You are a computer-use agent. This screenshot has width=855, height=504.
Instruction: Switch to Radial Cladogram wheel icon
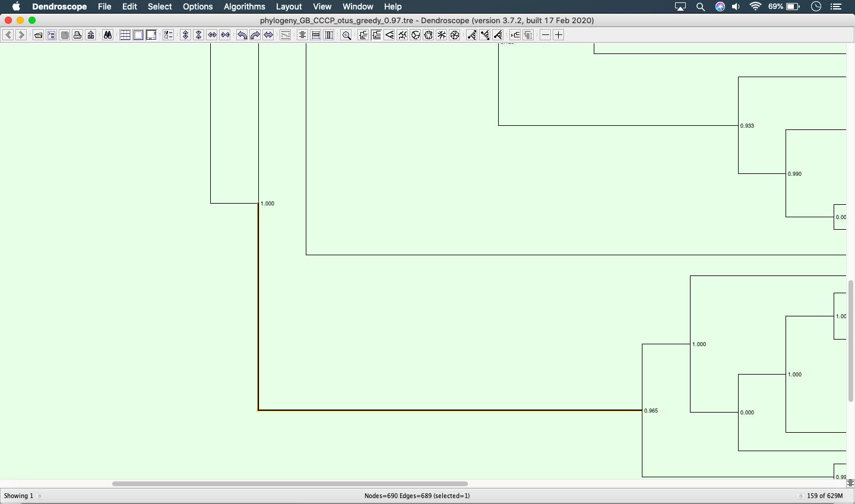[455, 35]
